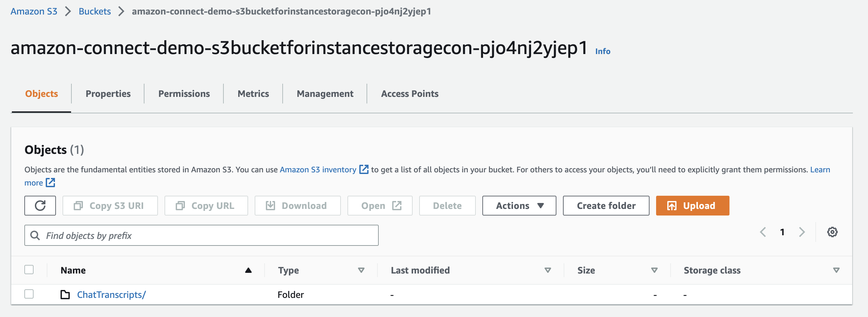Check the ChatTranscripts/ row checkbox
The image size is (868, 317).
[x=29, y=294]
